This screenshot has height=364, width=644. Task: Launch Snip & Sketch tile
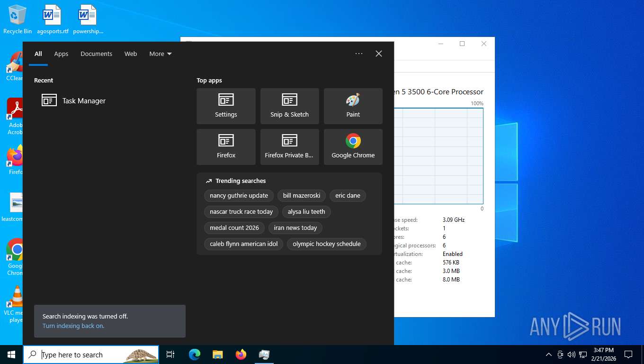[x=289, y=106]
